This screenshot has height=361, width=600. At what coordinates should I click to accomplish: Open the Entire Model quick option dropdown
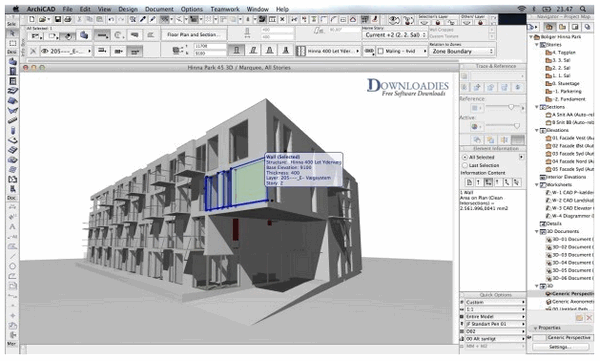(x=495, y=317)
